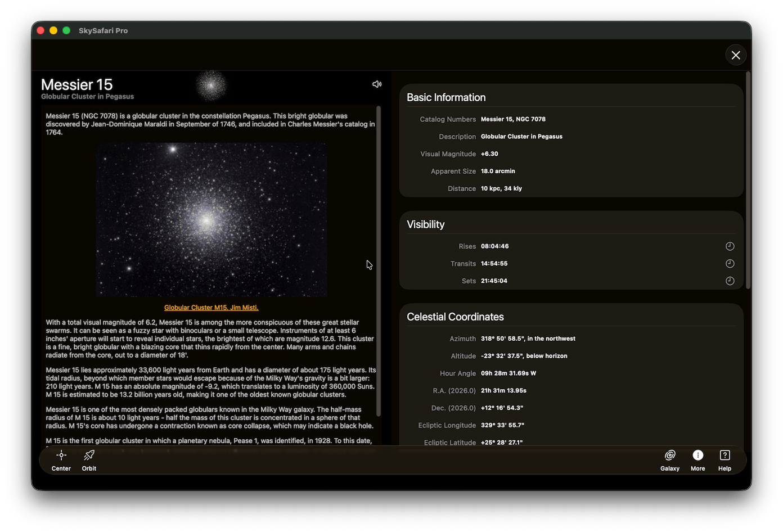The width and height of the screenshot is (783, 532).
Task: Click the Messier 15 title heading
Action: 77,84
